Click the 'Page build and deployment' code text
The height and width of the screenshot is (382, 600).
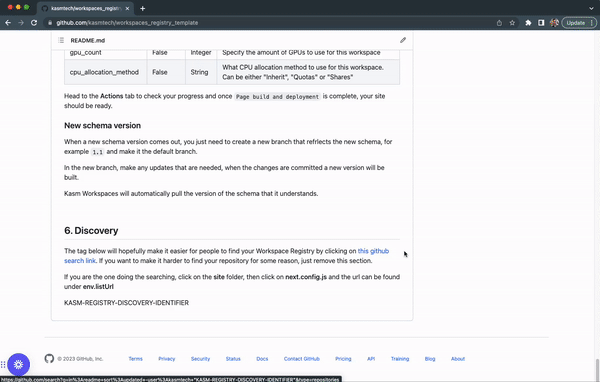[277, 97]
